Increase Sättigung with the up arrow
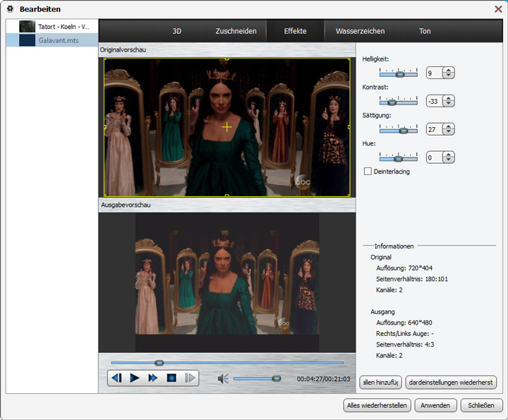508x420 pixels. (449, 126)
